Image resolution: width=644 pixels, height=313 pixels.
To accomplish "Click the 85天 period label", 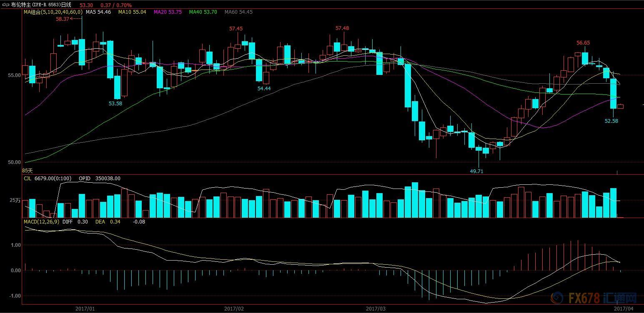I will tap(27, 171).
